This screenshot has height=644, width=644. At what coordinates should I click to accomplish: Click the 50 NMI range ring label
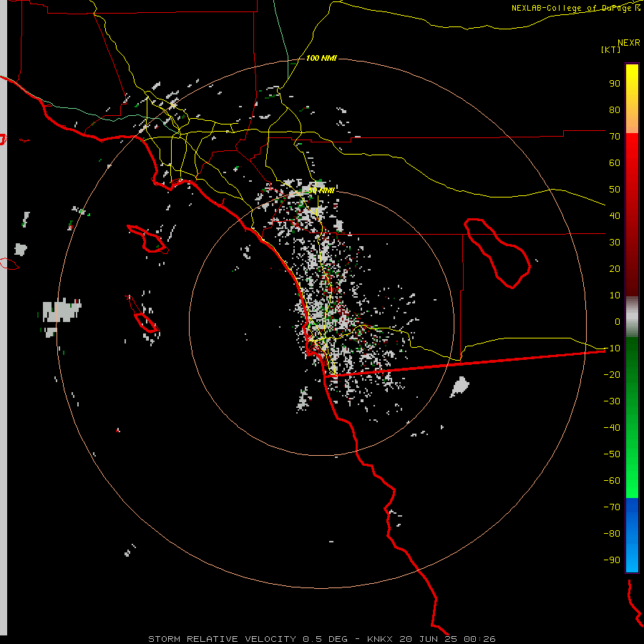click(x=321, y=190)
